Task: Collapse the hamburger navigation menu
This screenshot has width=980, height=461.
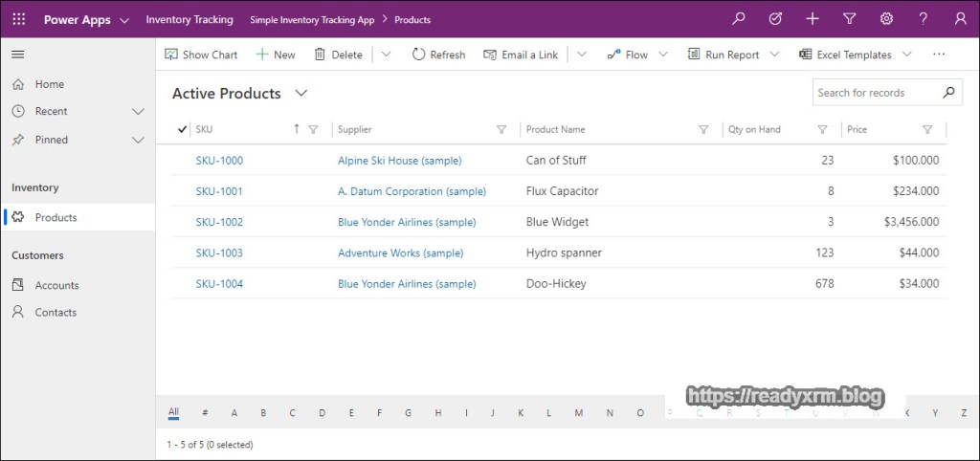Action: [18, 55]
